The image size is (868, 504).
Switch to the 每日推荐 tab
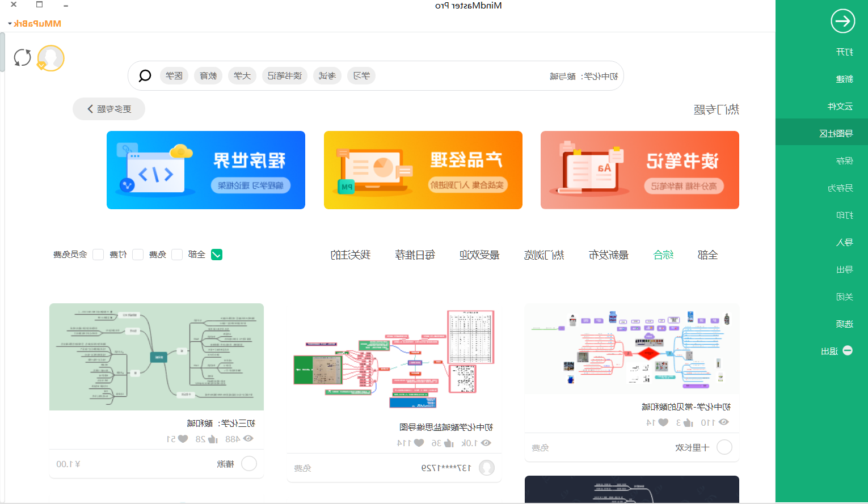[415, 255]
